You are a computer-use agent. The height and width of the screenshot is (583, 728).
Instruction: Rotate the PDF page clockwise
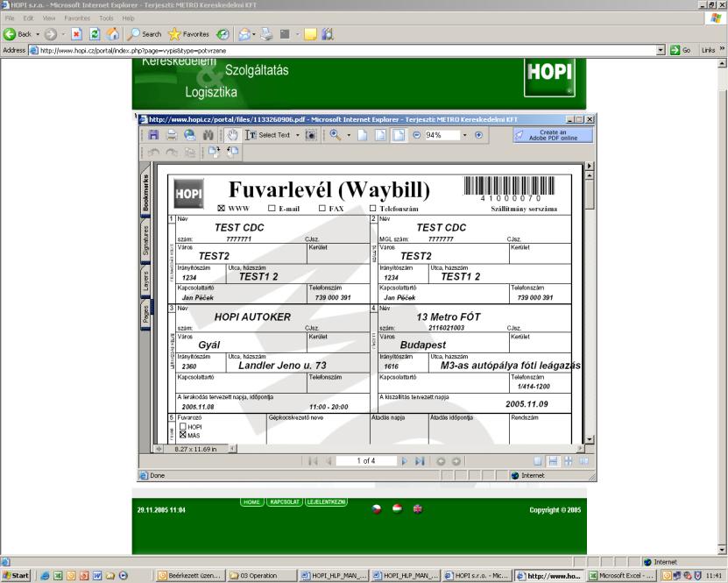click(214, 152)
